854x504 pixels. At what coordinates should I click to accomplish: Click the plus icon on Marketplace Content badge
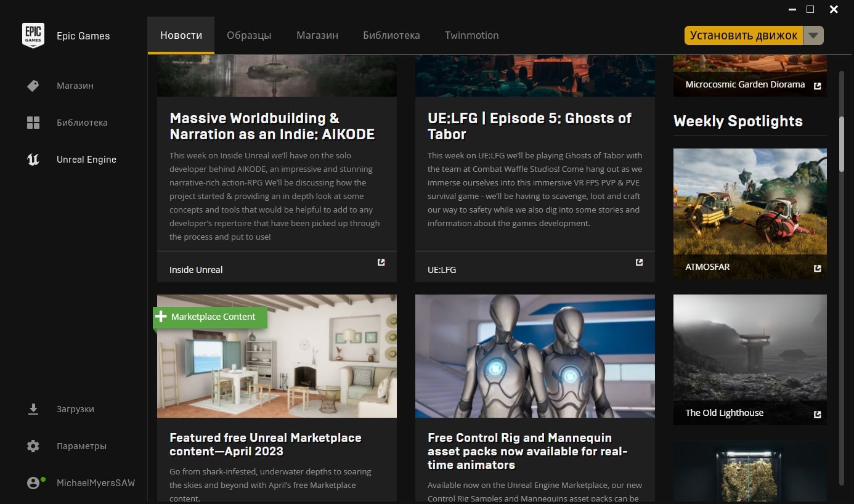(x=161, y=317)
